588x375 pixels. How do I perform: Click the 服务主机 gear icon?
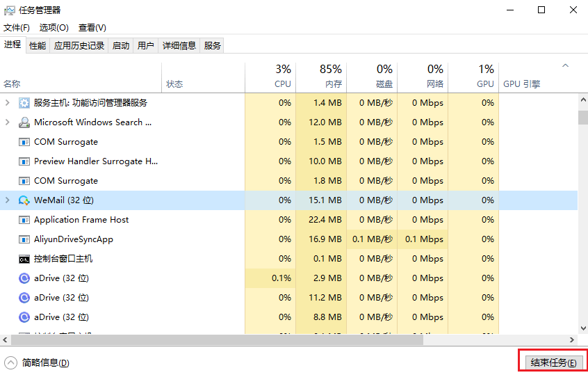(x=24, y=103)
